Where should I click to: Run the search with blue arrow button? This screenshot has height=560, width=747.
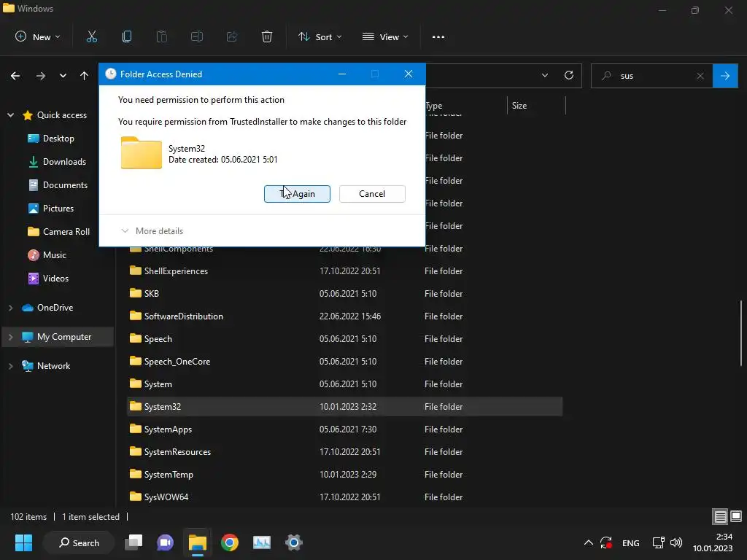pyautogui.click(x=725, y=76)
